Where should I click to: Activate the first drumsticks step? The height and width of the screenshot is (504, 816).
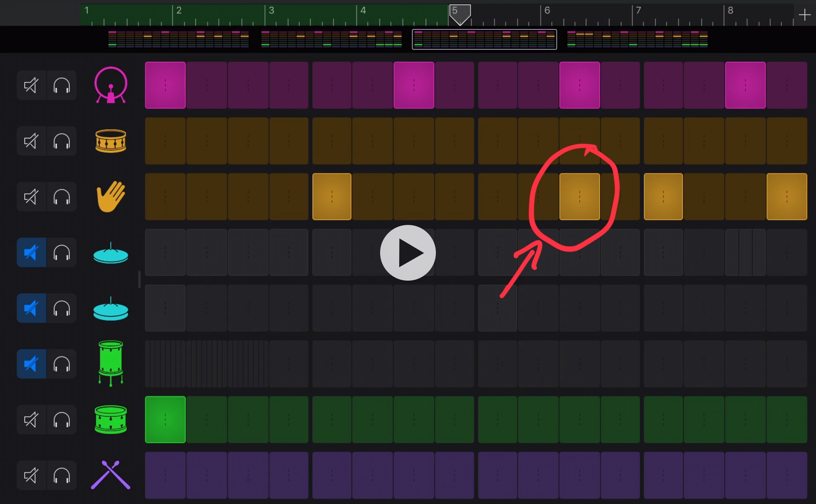[165, 475]
